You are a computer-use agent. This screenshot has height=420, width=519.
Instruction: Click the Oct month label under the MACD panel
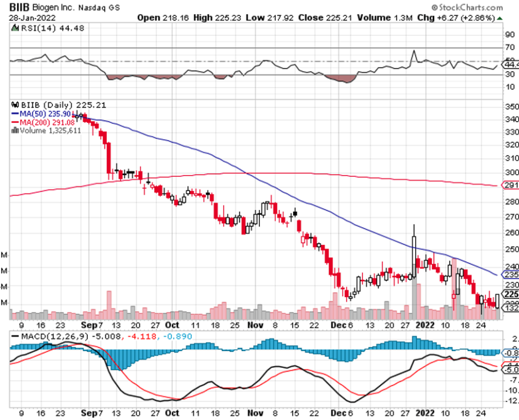pyautogui.click(x=172, y=413)
